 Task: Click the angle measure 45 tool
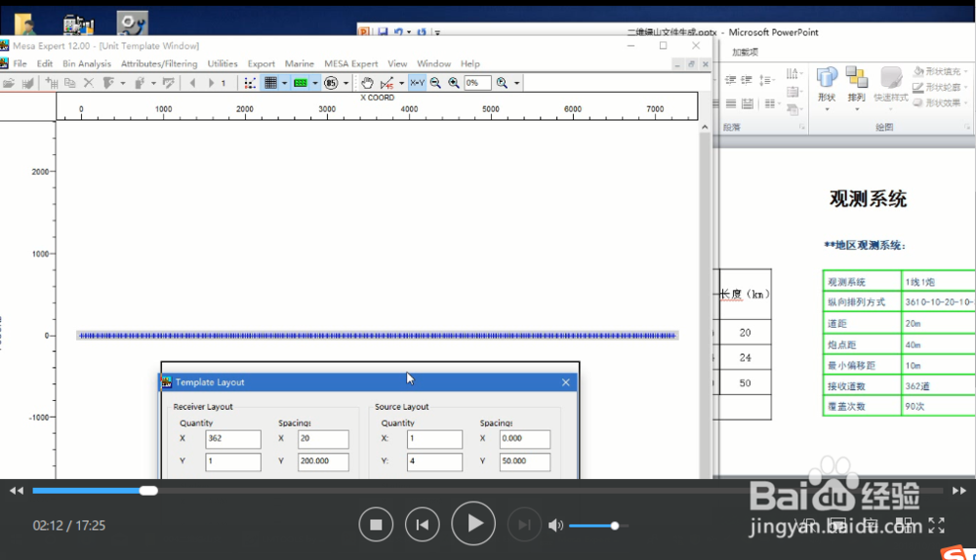386,83
